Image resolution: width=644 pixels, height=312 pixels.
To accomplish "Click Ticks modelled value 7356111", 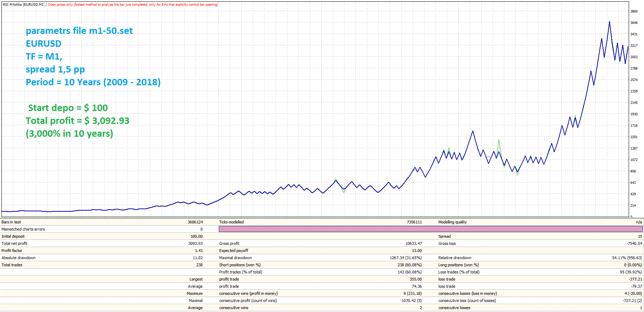I will pyautogui.click(x=414, y=222).
